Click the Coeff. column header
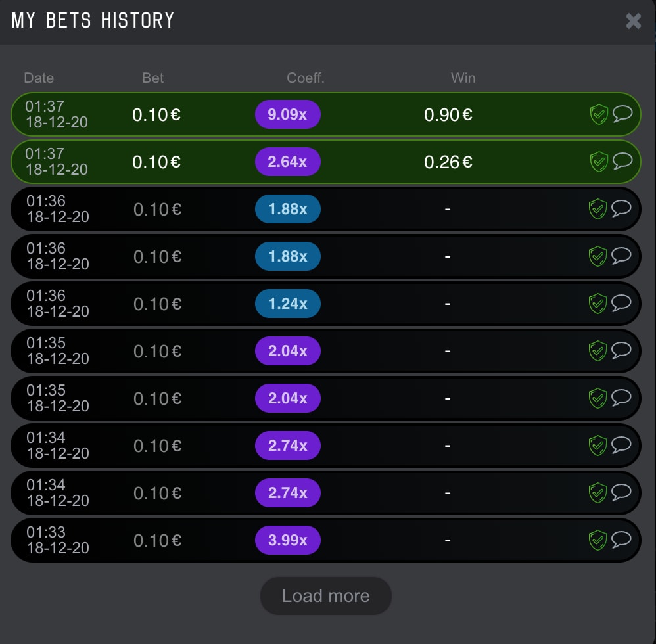Viewport: 656px width, 644px height. [x=306, y=78]
